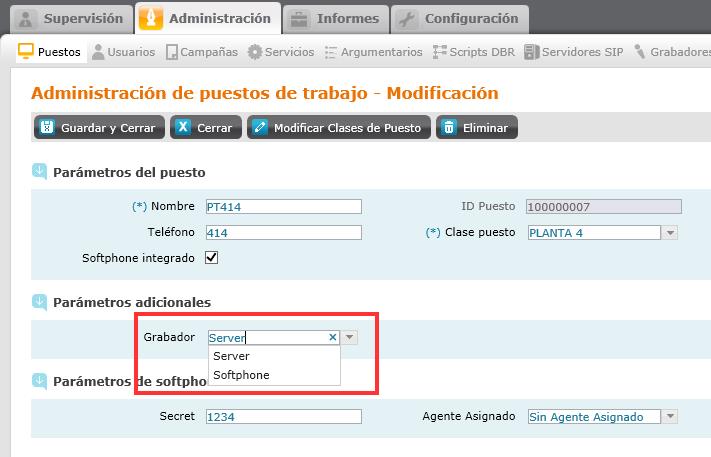Go to the Usuarios section

123,52
